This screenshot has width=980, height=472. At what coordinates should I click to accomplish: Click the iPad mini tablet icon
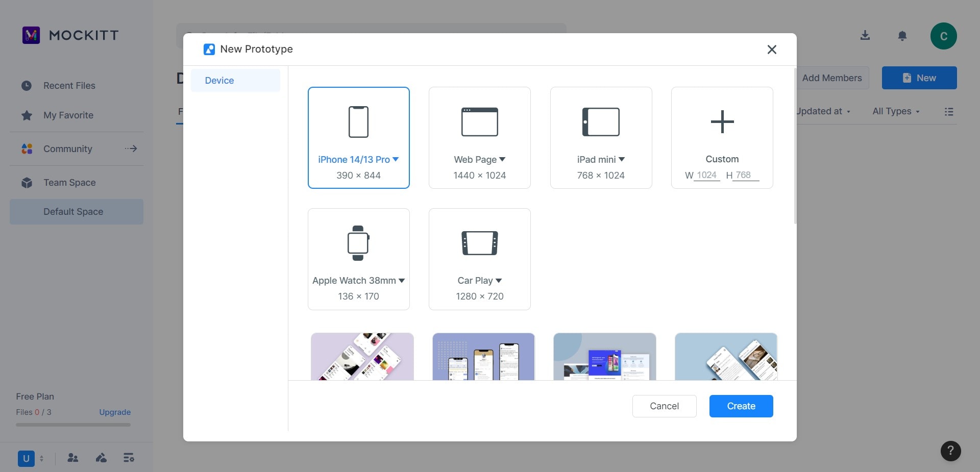[x=601, y=122]
